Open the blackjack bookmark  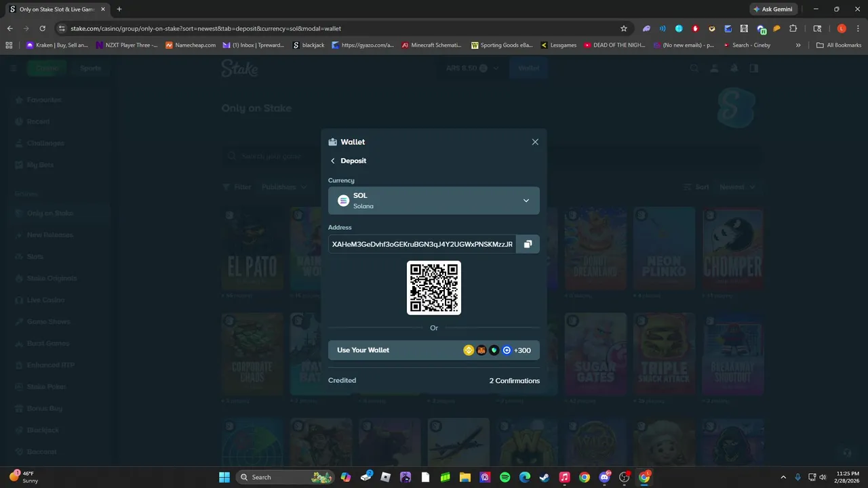309,45
